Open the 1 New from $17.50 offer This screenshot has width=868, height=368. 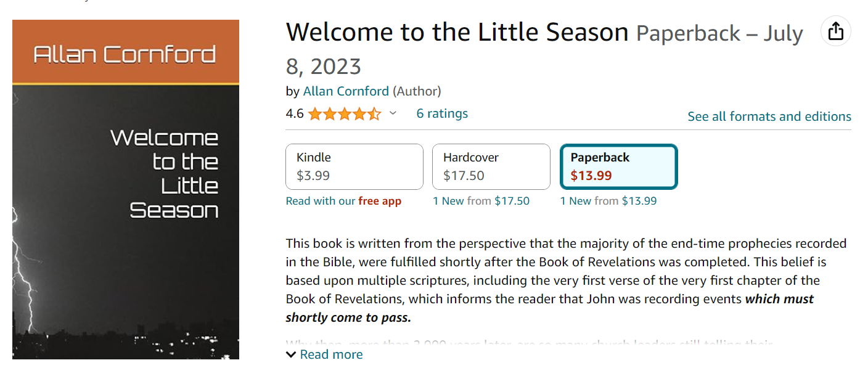481,201
